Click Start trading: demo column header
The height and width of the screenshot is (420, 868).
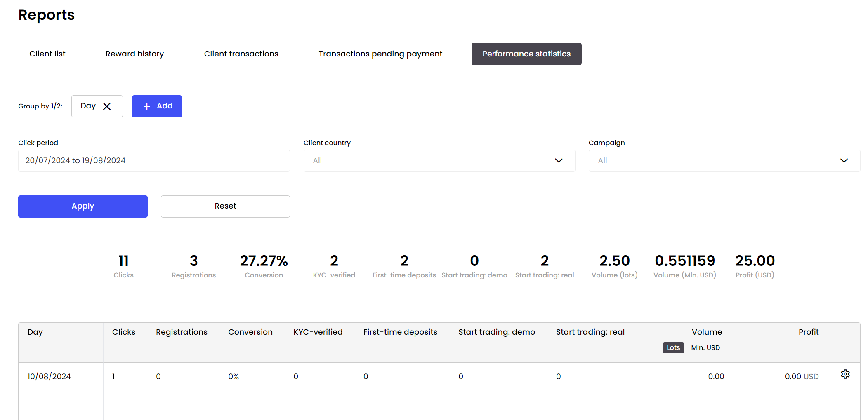click(x=497, y=332)
